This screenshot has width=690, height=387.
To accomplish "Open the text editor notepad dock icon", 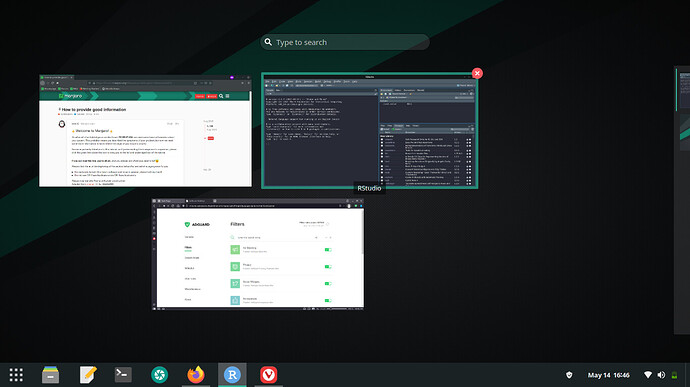I will [x=88, y=375].
